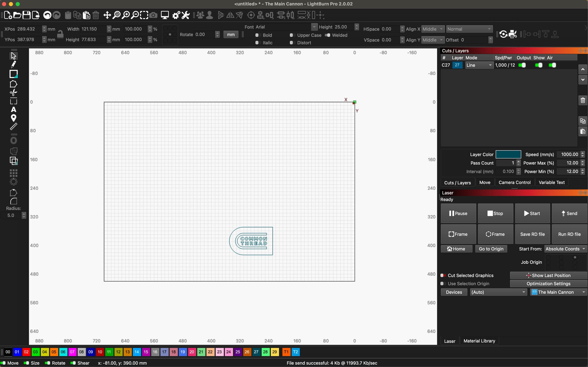
Task: Open the Align X Middle dropdown
Action: (x=433, y=29)
